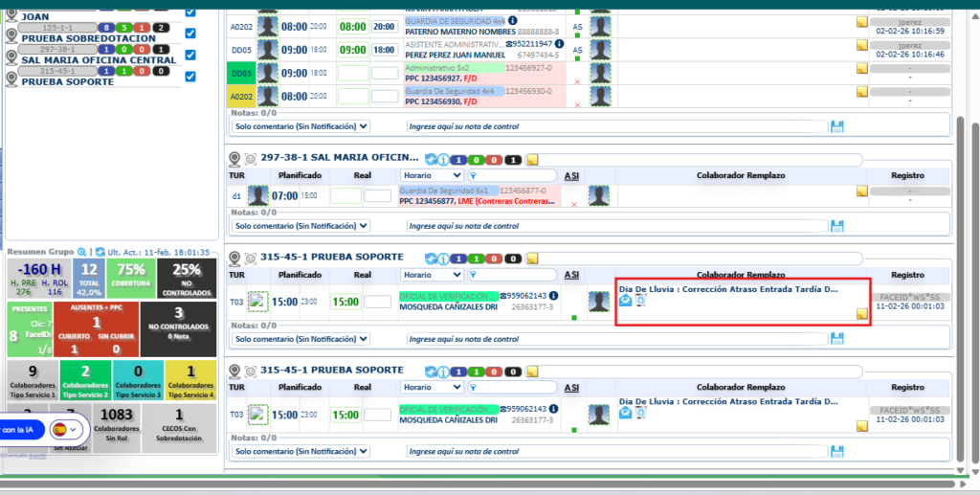Toggle the SAL MARIA OFICINA CENTRAL checkbox
This screenshot has height=495, width=980.
tap(189, 55)
